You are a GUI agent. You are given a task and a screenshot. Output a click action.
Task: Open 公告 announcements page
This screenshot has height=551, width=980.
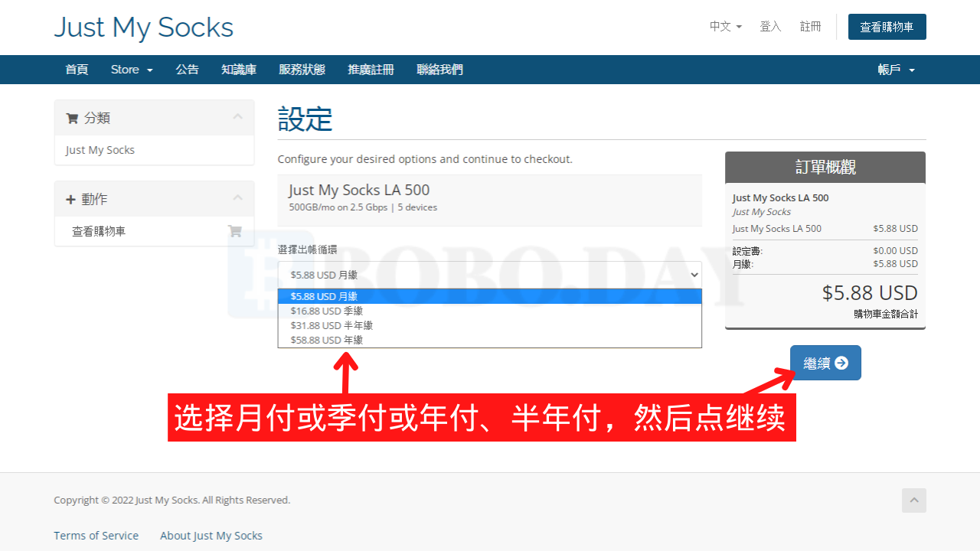[x=187, y=70]
